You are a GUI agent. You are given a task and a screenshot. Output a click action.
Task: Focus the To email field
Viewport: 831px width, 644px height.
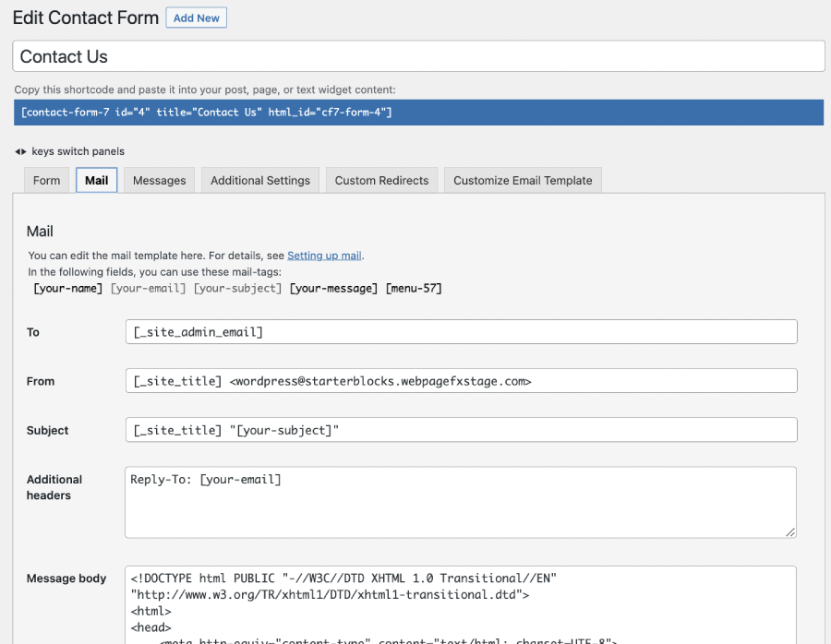click(460, 332)
